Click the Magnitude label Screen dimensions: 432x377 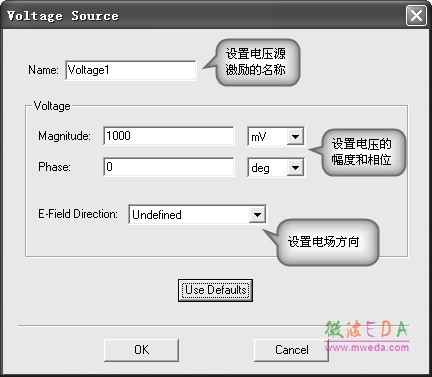tap(64, 136)
